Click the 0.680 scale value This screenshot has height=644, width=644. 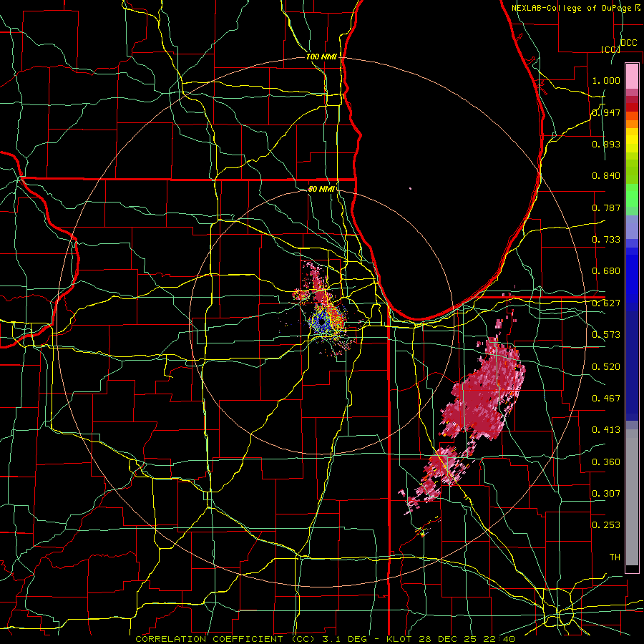(x=606, y=271)
